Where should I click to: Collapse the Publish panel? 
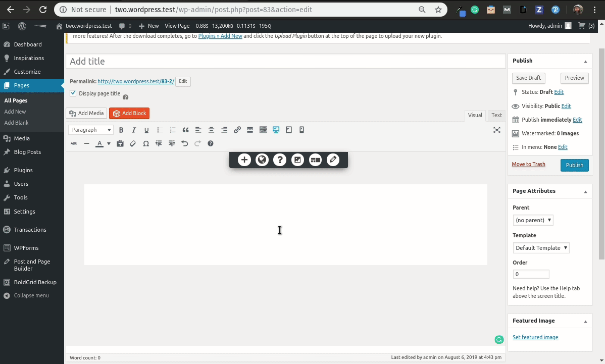[585, 61]
